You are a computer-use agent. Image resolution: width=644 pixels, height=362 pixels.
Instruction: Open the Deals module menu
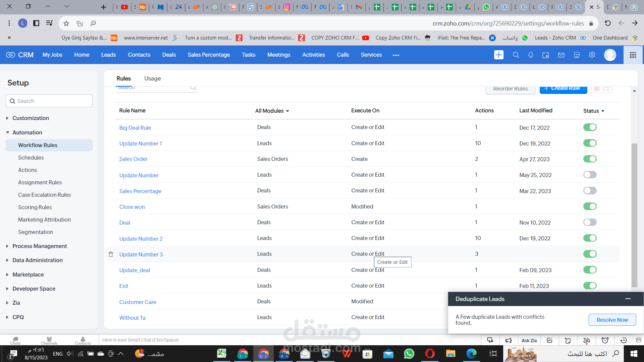(x=169, y=55)
